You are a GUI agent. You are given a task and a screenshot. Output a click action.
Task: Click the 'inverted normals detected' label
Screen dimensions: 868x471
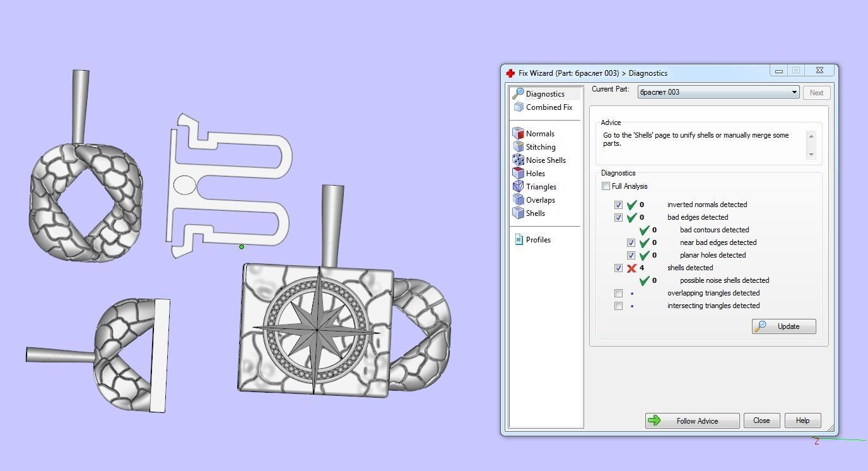(707, 205)
